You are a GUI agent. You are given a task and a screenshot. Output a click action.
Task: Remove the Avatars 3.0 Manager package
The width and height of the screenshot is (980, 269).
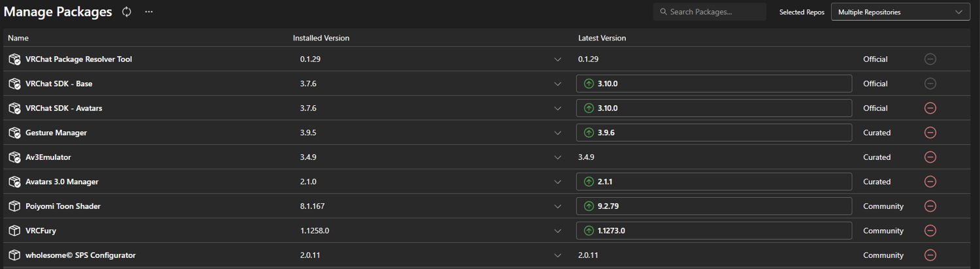pos(930,182)
